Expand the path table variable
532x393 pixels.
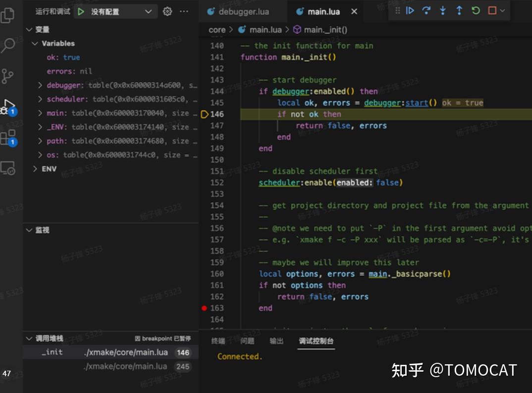(40, 141)
